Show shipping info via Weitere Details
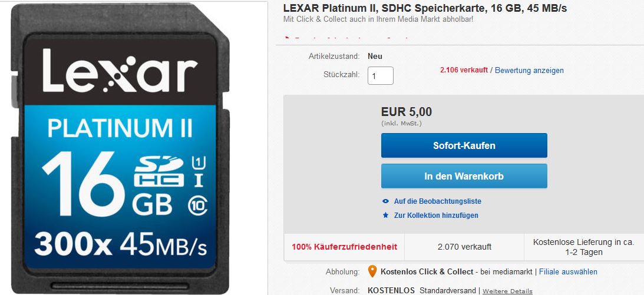Screen dimensions: 644x295 coord(507,291)
